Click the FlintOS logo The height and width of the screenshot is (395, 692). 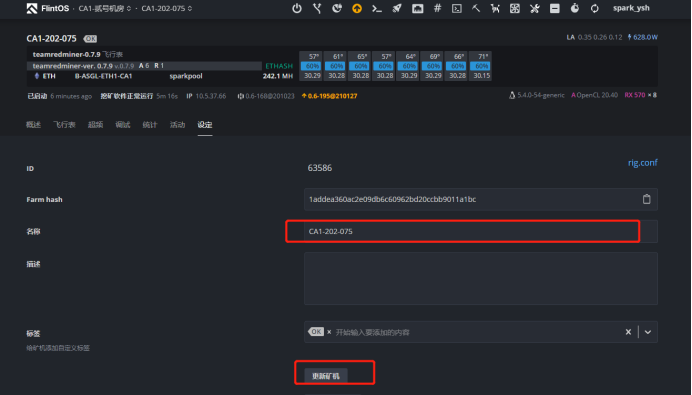pos(32,8)
